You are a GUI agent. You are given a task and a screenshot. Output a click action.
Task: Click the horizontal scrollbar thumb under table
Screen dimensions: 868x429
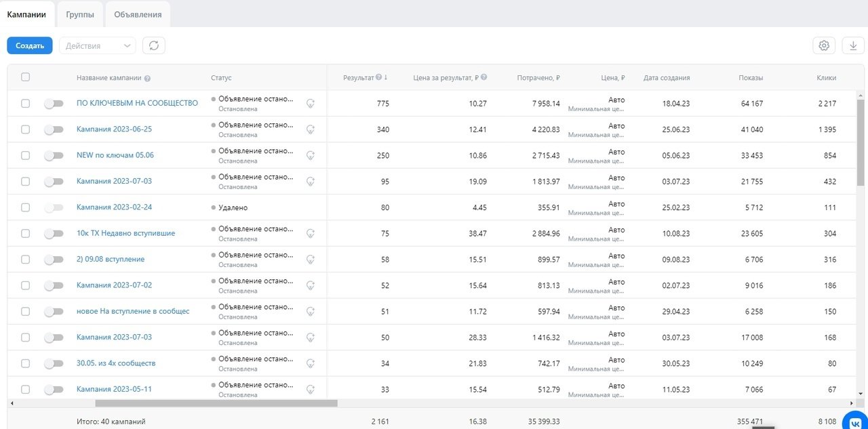(216, 403)
